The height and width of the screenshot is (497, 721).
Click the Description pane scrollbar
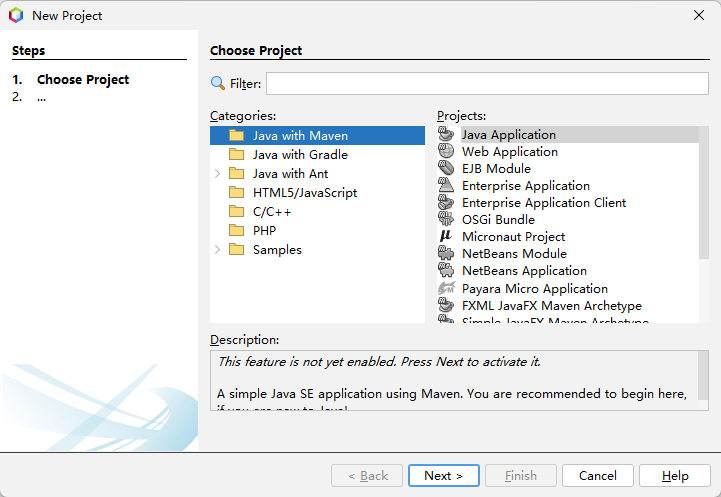coord(703,375)
